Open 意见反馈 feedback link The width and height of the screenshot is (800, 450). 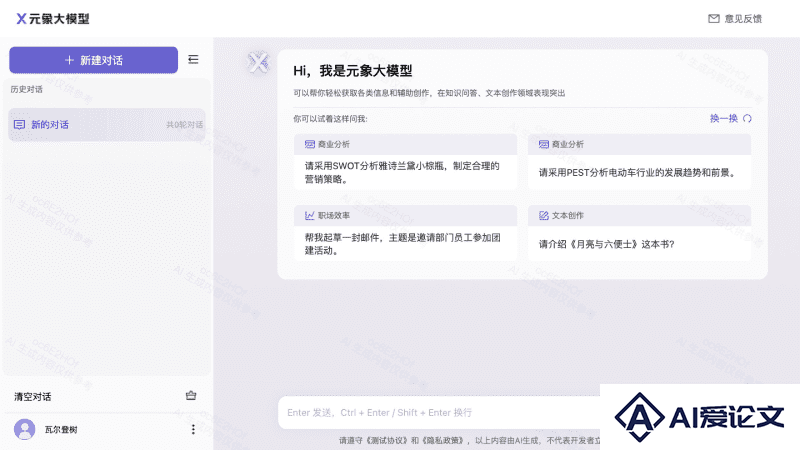tap(735, 19)
